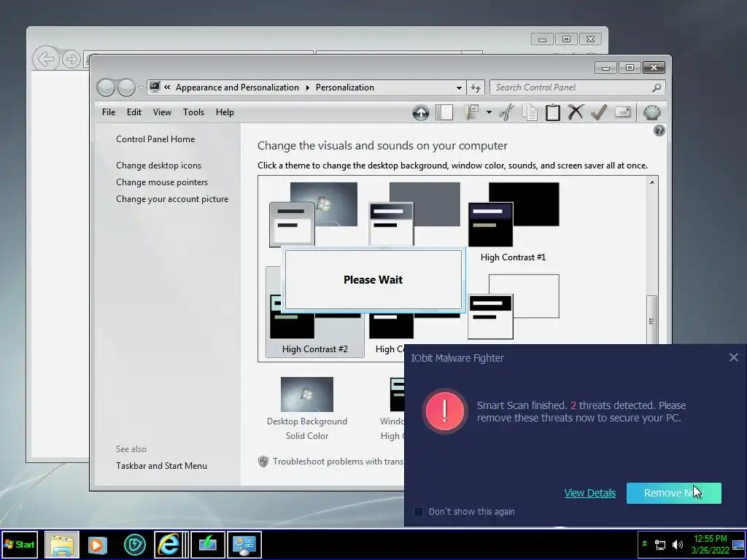Click the folder options toolbar icon
The height and width of the screenshot is (560, 747).
tap(472, 113)
